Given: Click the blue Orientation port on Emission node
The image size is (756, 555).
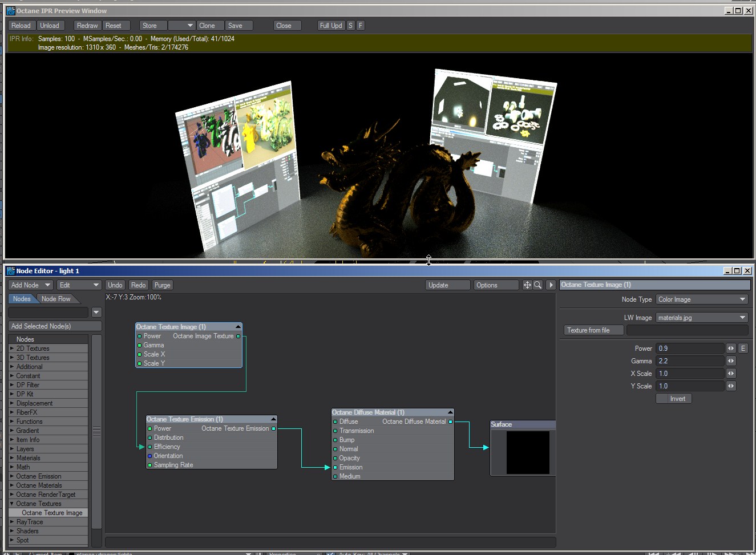Looking at the screenshot, I should coord(149,456).
